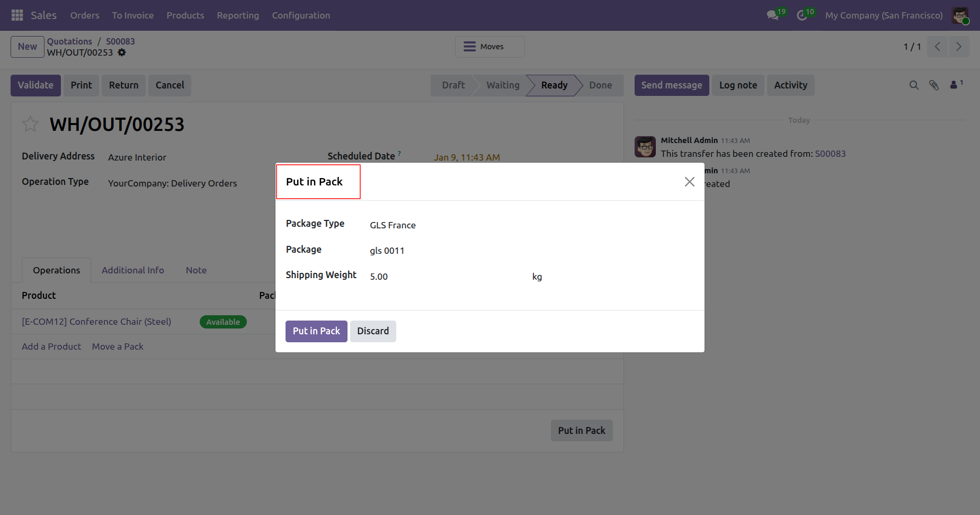Discard the Put in Pack dialog
Viewport: 980px width, 515px height.
click(373, 331)
